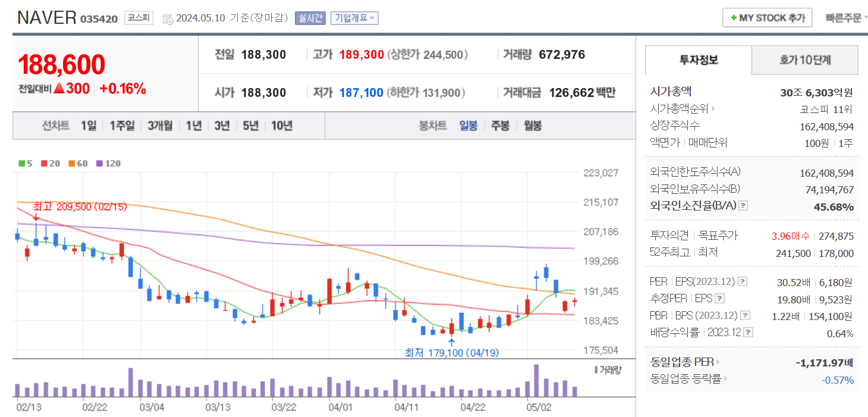Screen dimensions: 868x417
Task: Click the 거래량 672,976 value
Action: [562, 55]
